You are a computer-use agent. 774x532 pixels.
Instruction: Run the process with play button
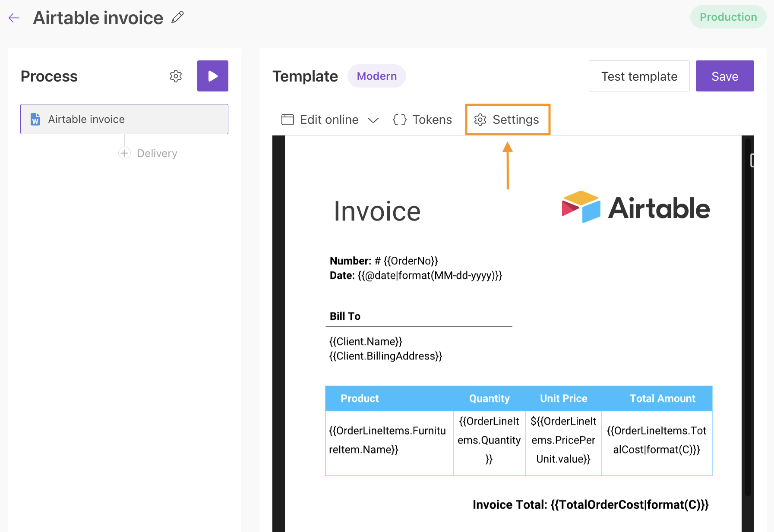pos(212,76)
